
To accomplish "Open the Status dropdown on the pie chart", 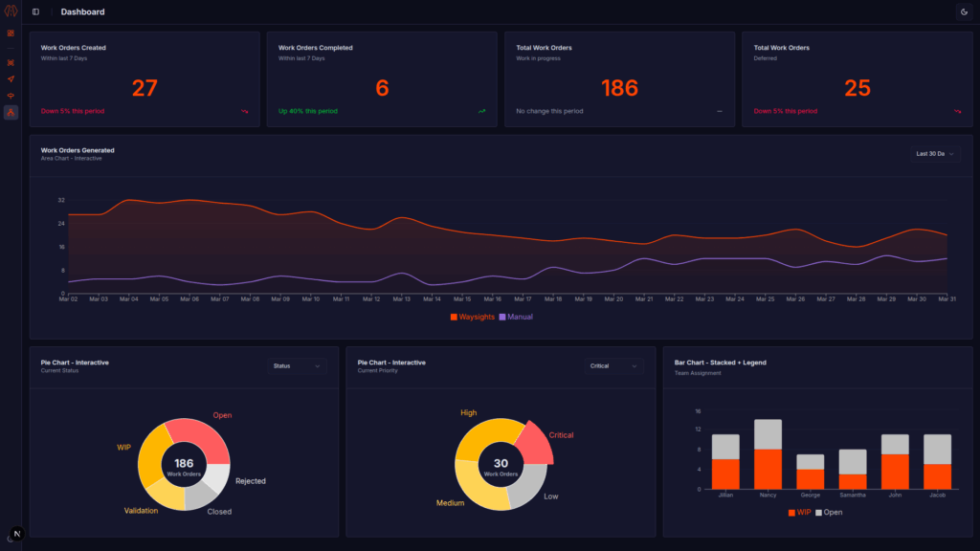I will tap(296, 366).
